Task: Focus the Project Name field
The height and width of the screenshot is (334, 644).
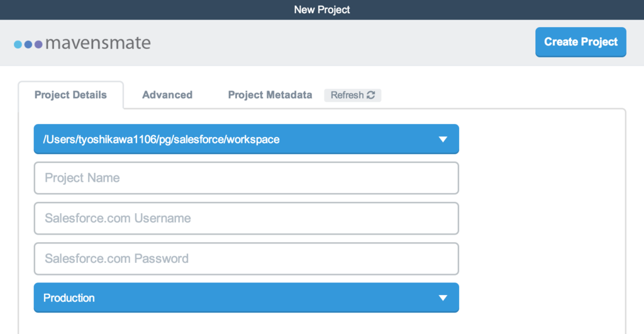Action: pyautogui.click(x=247, y=178)
